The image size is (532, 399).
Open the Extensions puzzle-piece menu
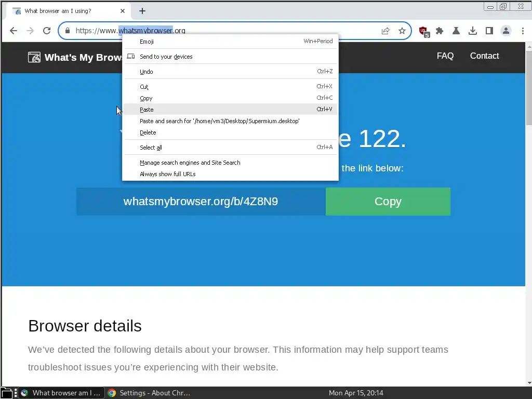click(440, 31)
